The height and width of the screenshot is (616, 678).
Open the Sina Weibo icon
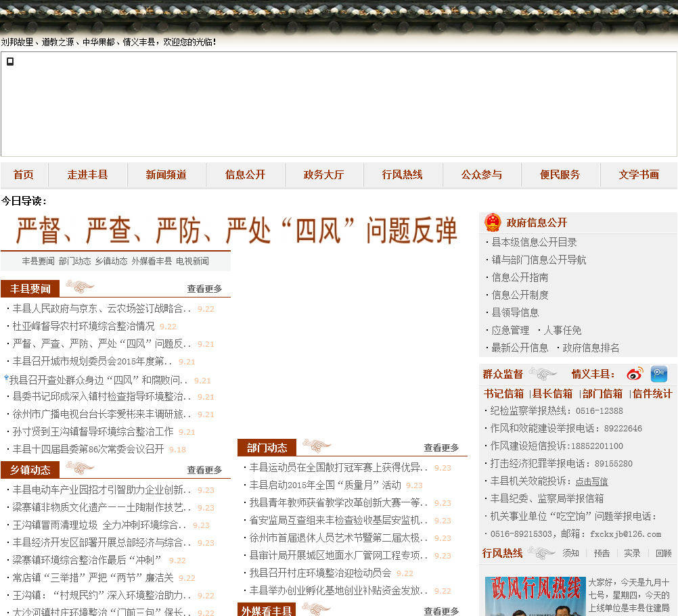click(x=635, y=374)
